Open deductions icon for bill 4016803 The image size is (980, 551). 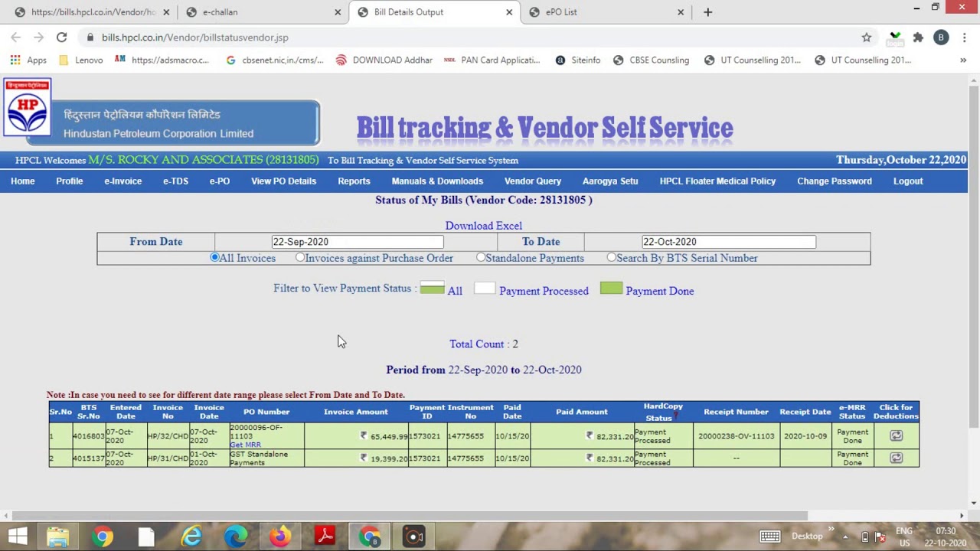896,435
